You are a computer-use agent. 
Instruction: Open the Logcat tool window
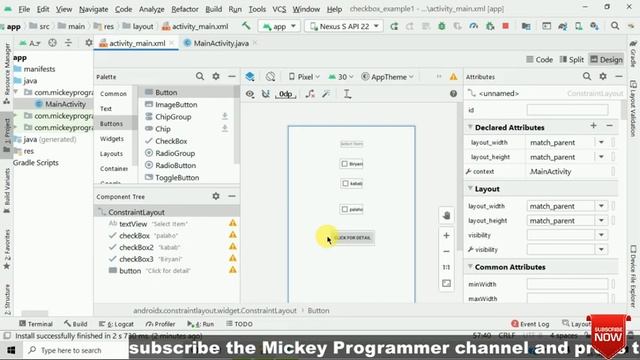coord(116,324)
